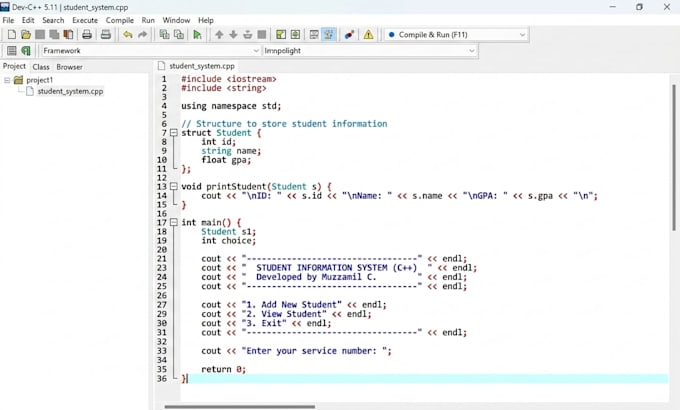This screenshot has width=680, height=410.
Task: Click the grey down arrow icon
Action: [233, 35]
